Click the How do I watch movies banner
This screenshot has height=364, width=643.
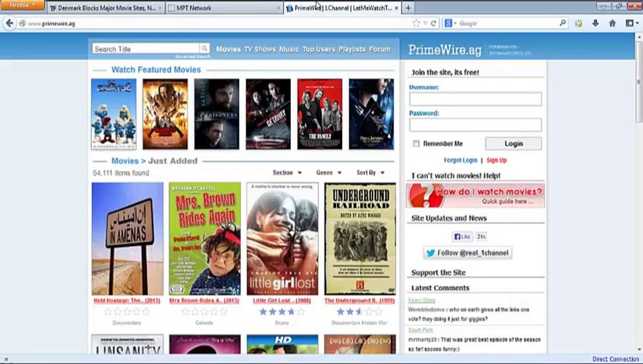coord(475,195)
